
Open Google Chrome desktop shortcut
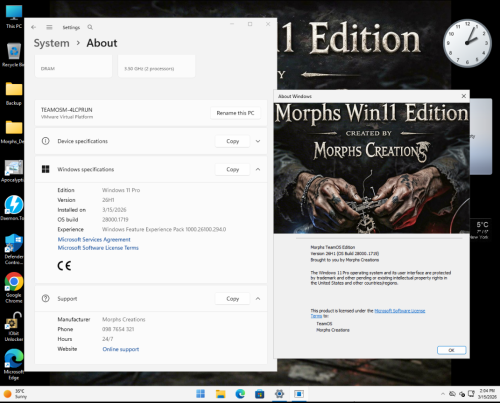pyautogui.click(x=14, y=287)
